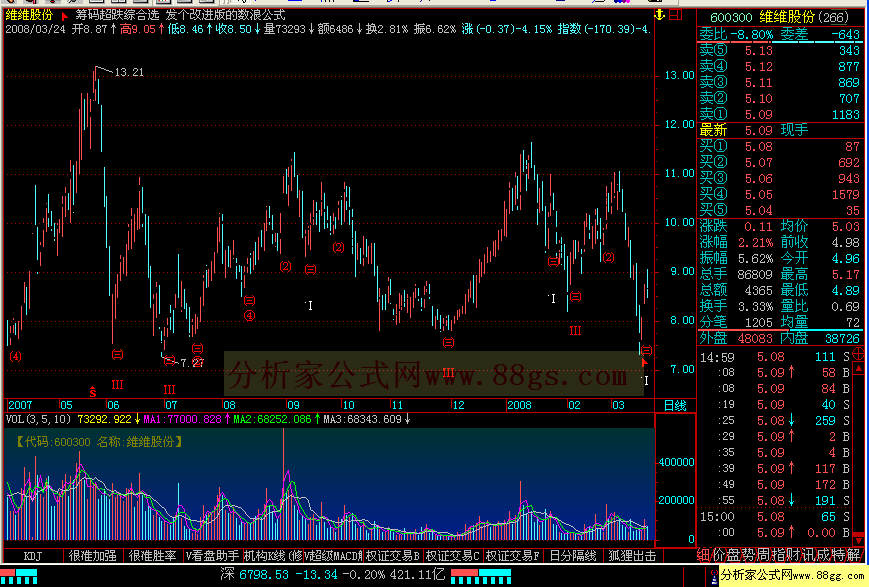
Task: Click the red crosshair circle icon above tick-list scrollbar
Action: click(x=858, y=353)
